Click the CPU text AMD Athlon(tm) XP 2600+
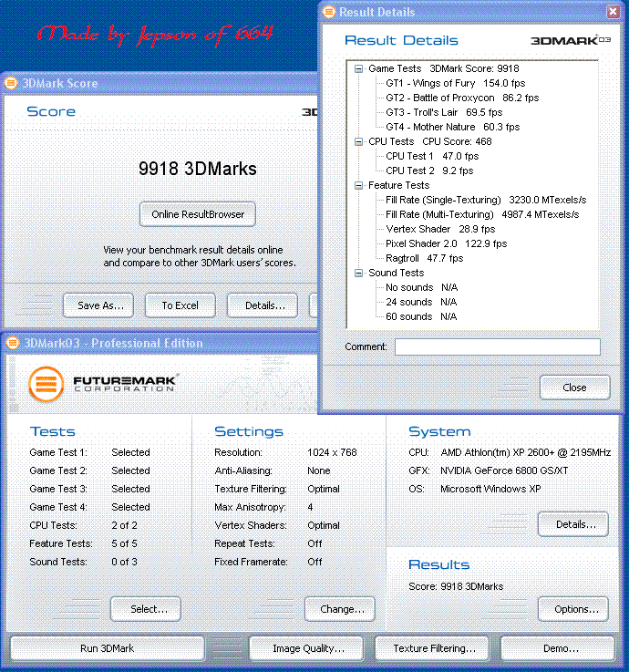629x672 pixels. tap(526, 452)
